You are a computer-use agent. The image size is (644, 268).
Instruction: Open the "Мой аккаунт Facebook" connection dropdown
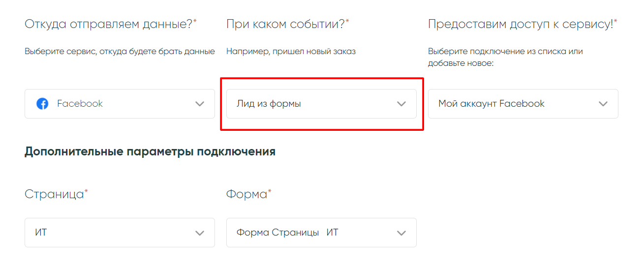(523, 104)
